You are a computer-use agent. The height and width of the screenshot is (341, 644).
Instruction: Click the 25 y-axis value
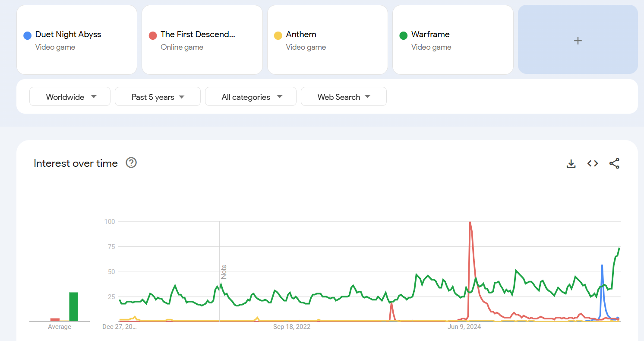click(111, 297)
